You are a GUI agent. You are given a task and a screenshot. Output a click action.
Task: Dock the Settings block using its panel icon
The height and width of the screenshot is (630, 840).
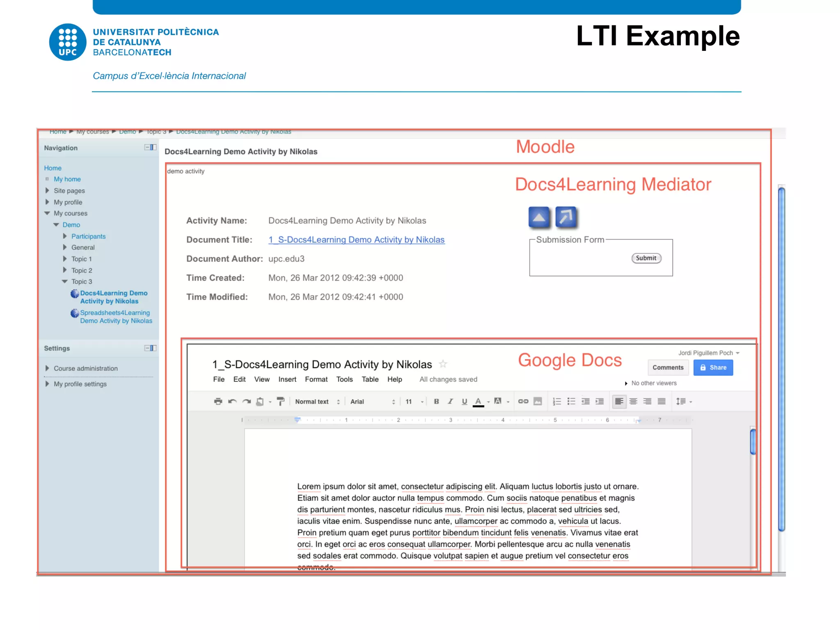(x=151, y=348)
